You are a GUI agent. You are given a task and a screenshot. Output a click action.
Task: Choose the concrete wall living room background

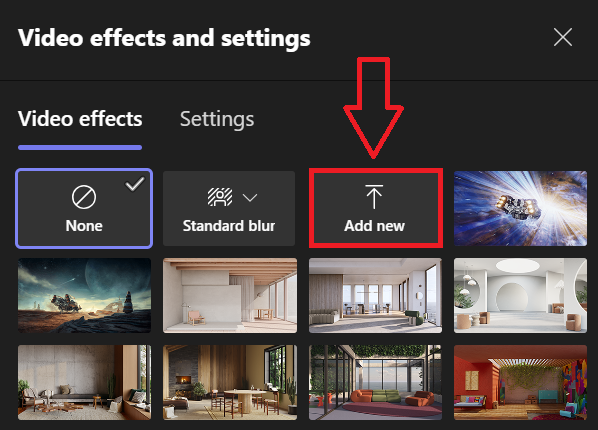84,382
